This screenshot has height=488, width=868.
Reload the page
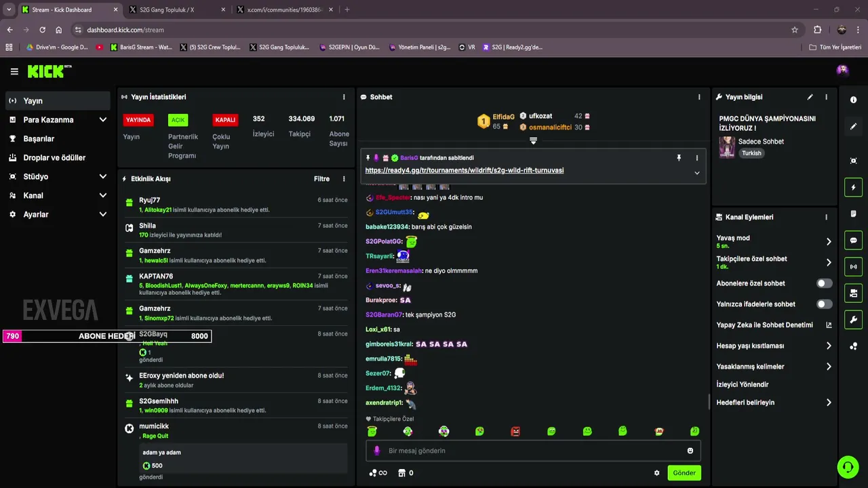coord(42,30)
